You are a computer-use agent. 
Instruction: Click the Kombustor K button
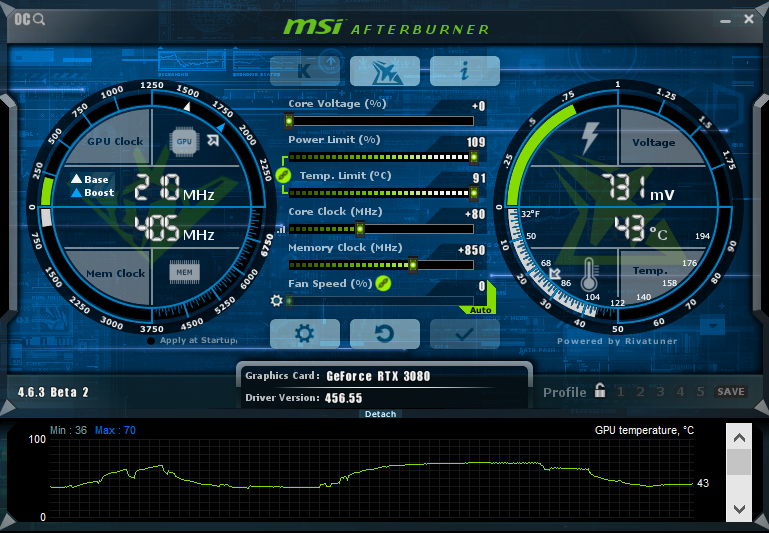tap(305, 71)
